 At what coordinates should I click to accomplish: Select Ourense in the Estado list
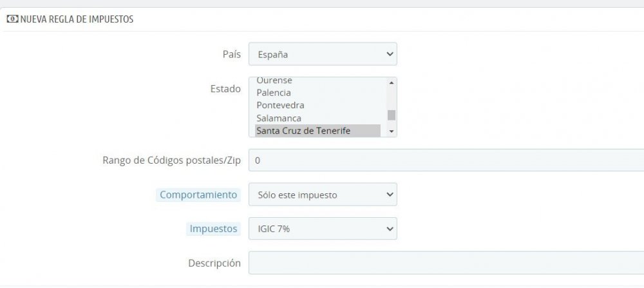(274, 81)
